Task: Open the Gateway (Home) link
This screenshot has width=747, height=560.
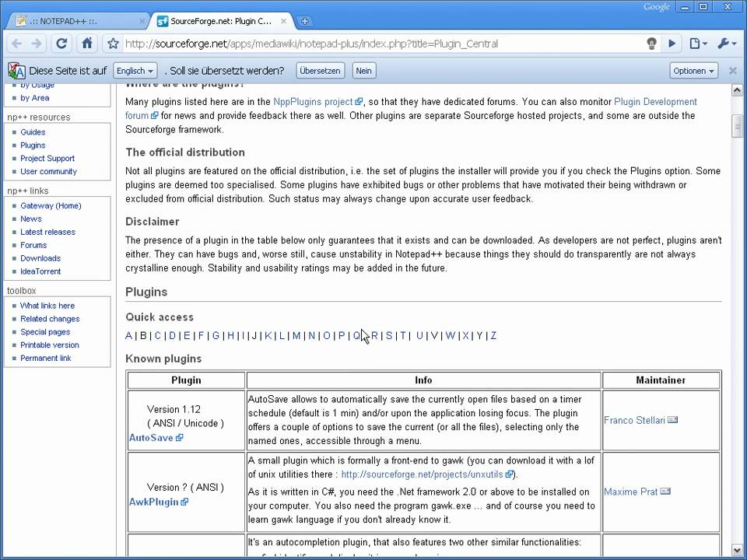Action: click(51, 205)
